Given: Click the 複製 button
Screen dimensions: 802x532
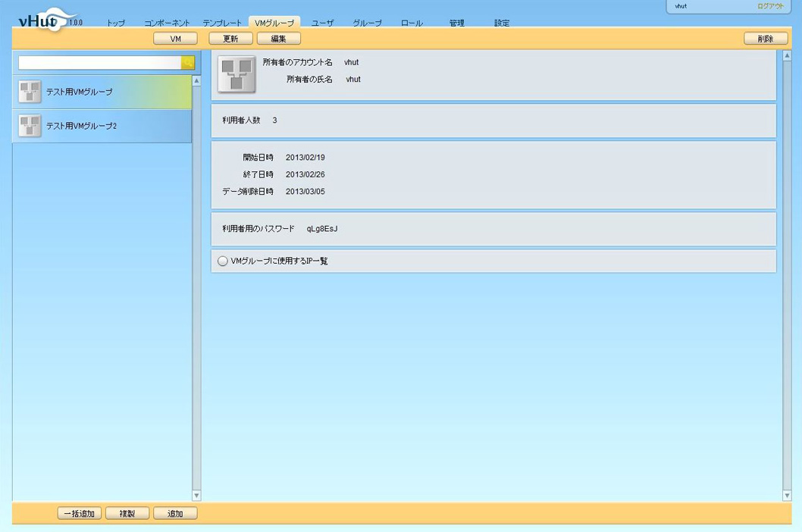Looking at the screenshot, I should [x=127, y=514].
